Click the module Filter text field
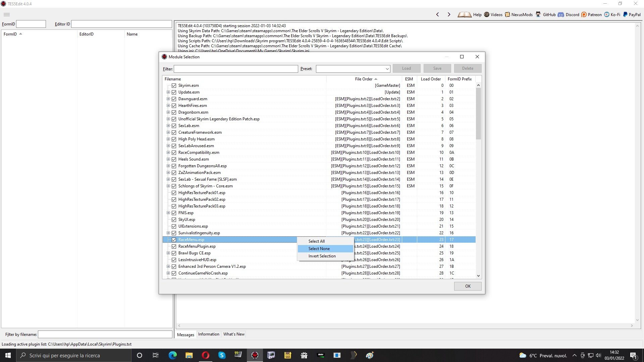Screen dimensions: 644x362 pyautogui.click(x=236, y=69)
